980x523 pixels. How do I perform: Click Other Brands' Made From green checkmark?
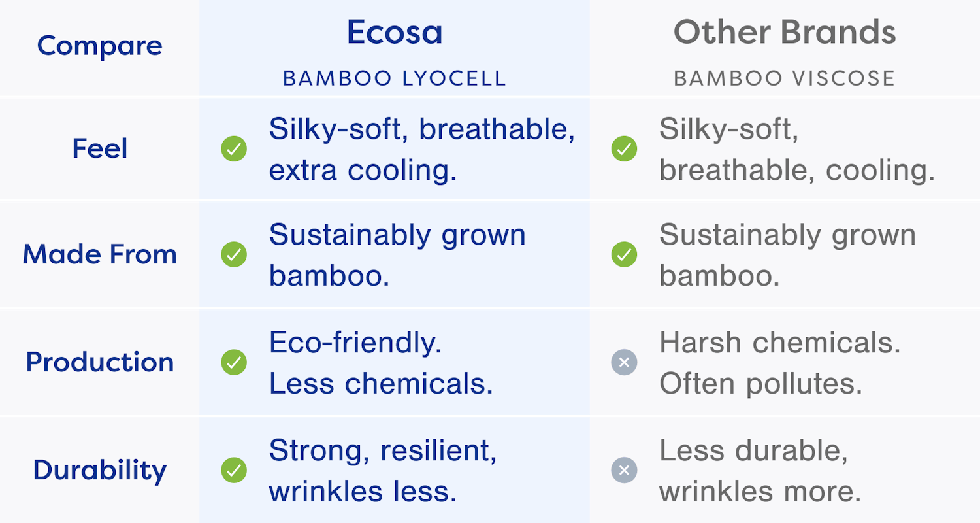point(624,254)
